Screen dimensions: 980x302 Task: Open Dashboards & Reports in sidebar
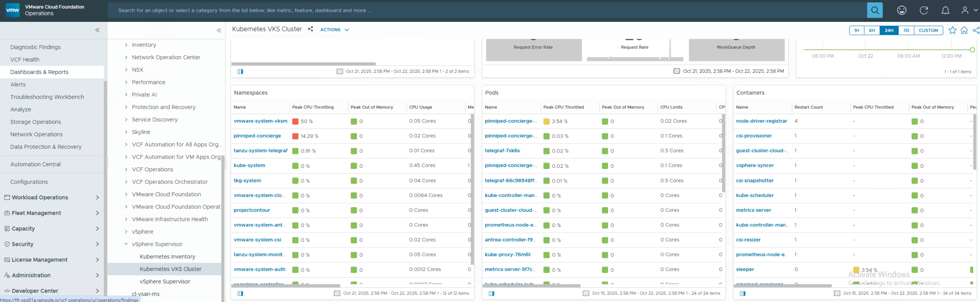pos(39,72)
